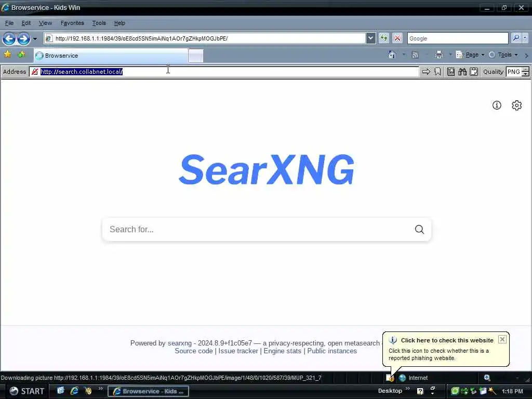Open the Tools command bar dropdown
Viewport: 532px width, 399px height.
tap(503, 55)
